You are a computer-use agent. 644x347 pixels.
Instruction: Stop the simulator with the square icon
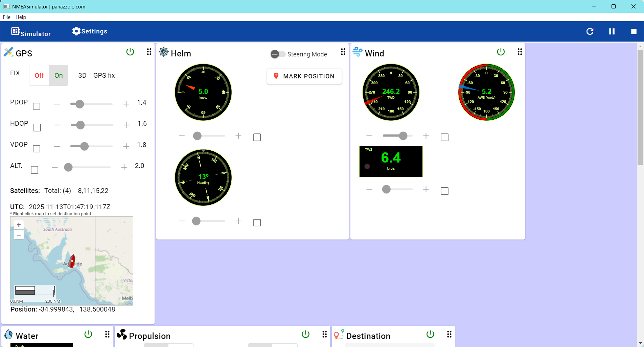pos(634,31)
